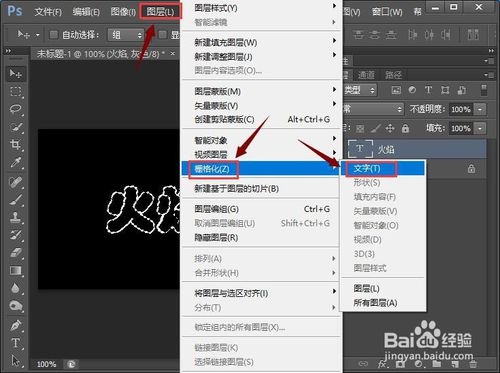Open the opacity (不透明度) slider arrow
Image resolution: width=500 pixels, height=373 pixels.
pos(480,109)
